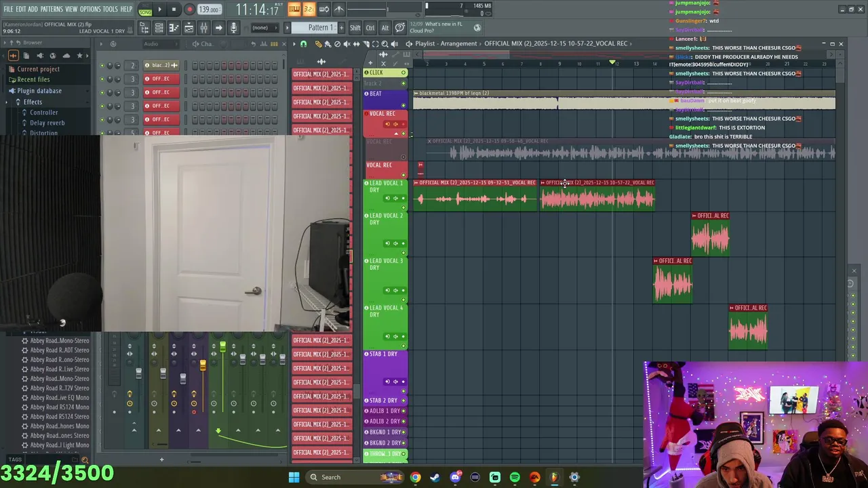Click the 139.000 tempo field
Viewport: 868px width, 488px height.
pyautogui.click(x=209, y=9)
